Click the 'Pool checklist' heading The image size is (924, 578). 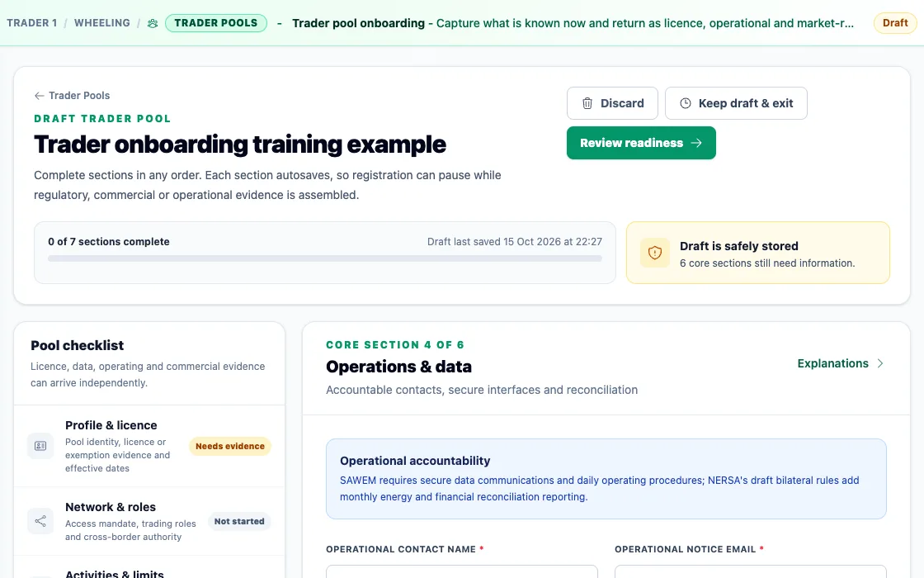pyautogui.click(x=78, y=346)
